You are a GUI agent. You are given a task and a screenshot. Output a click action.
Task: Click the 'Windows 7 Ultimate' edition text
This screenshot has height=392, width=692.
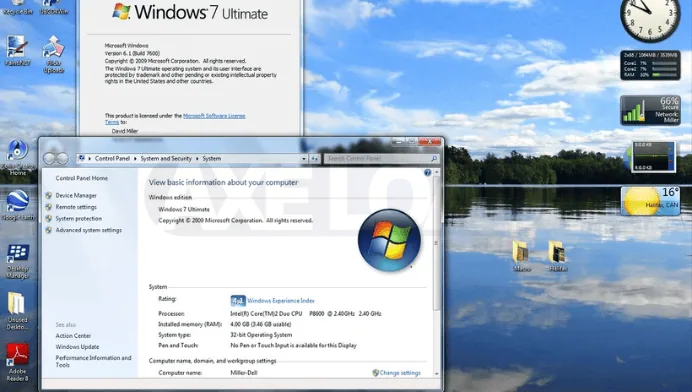pos(184,210)
